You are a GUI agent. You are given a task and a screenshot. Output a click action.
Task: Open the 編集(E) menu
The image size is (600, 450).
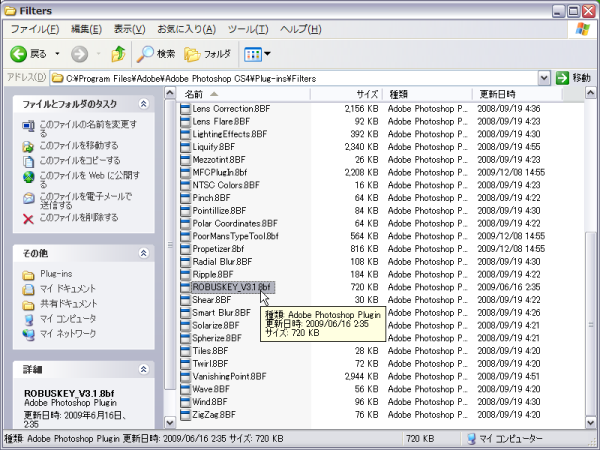pyautogui.click(x=86, y=29)
